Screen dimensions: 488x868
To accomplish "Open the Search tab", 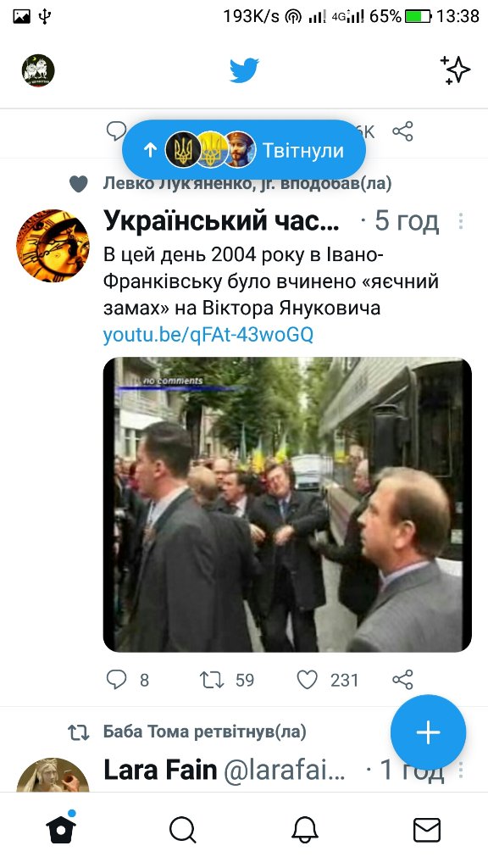I will click(183, 831).
